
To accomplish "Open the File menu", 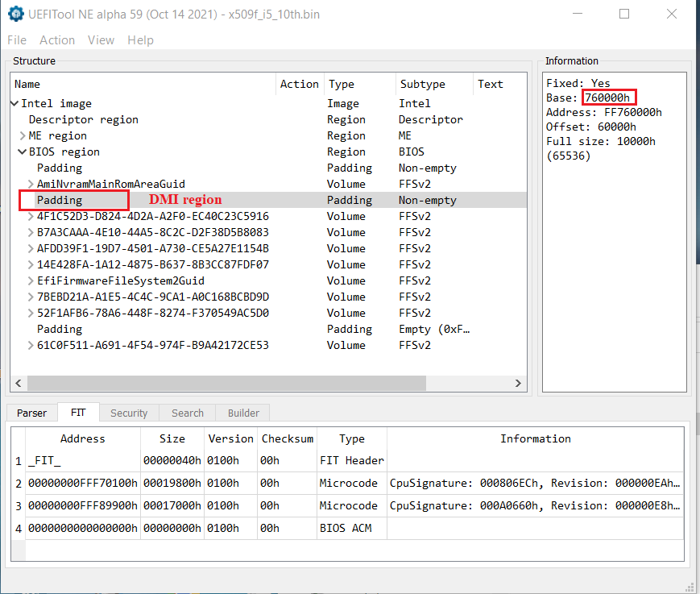I will coord(16,40).
